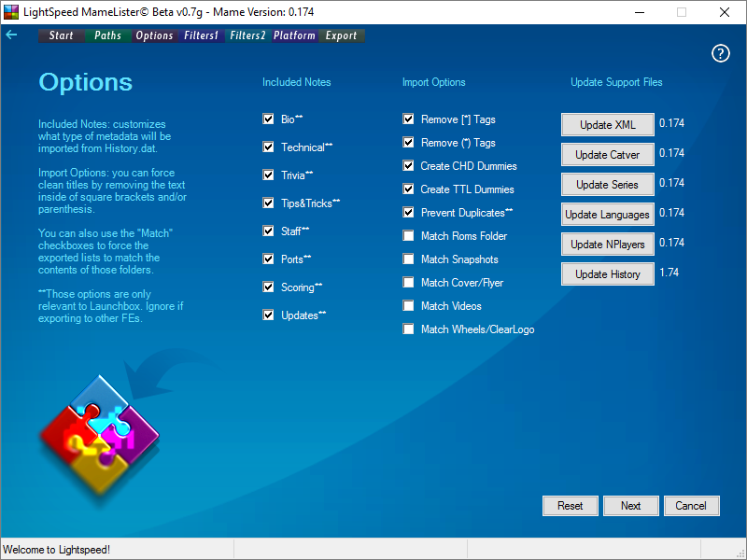Uncheck the Updates checkbox
The image size is (747, 560).
pos(268,315)
